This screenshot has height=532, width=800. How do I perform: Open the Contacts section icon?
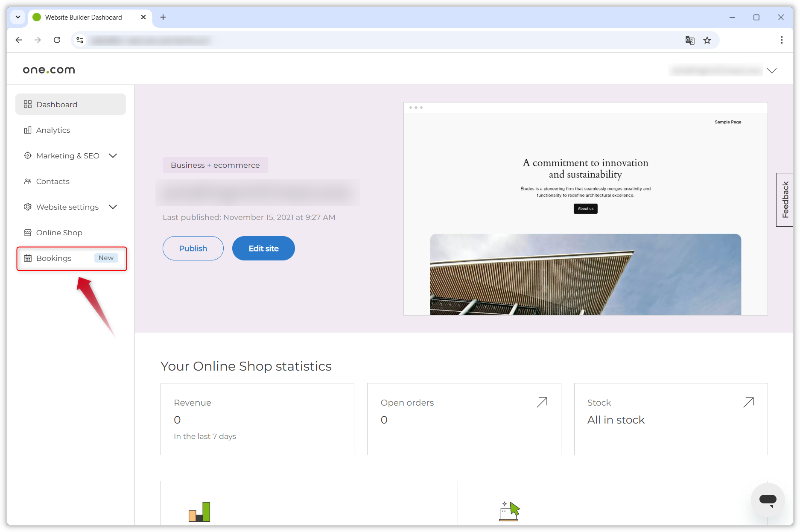coord(28,181)
